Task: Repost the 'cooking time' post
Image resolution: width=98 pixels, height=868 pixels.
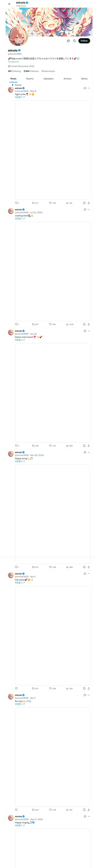Action: (33, 324)
